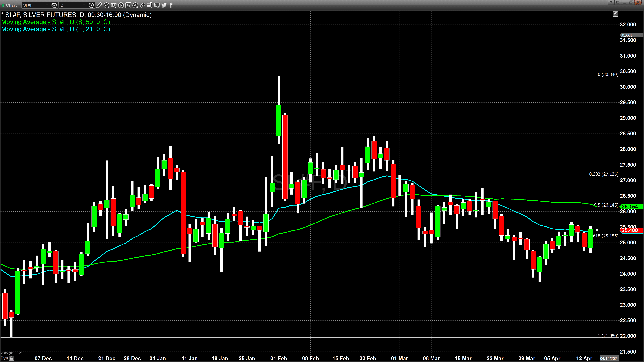Image resolution: width=644 pixels, height=362 pixels.
Task: Click the 50-period Moving Average label
Action: point(56,22)
